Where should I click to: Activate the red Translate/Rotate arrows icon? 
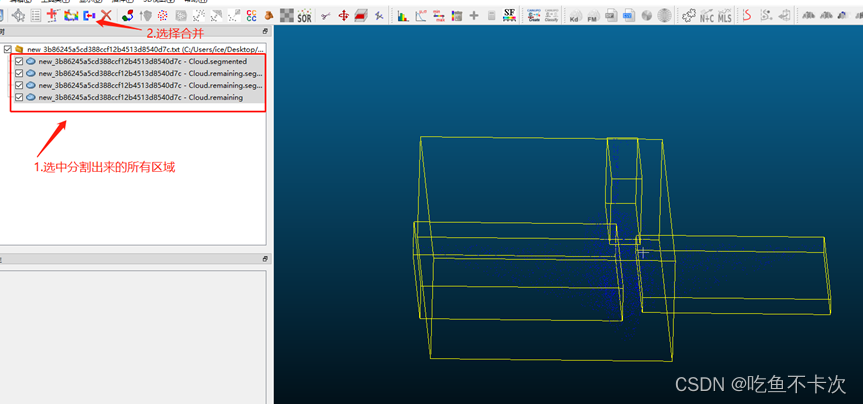[x=343, y=16]
